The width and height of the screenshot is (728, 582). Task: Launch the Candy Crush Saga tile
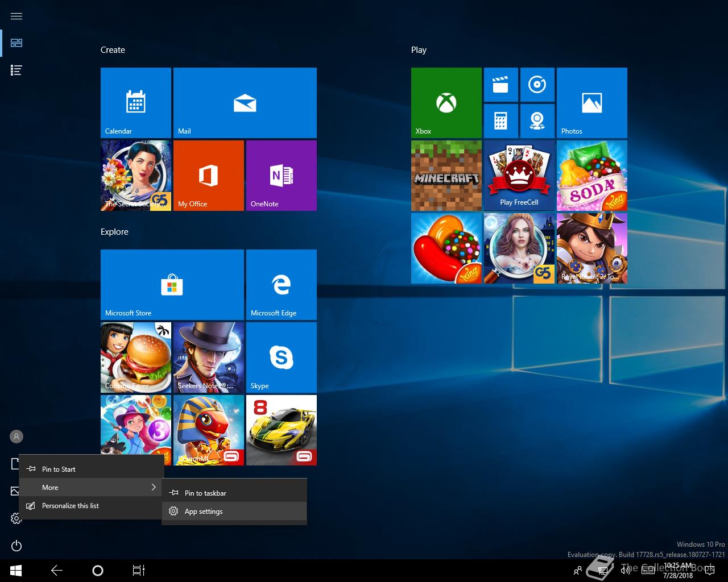(446, 248)
